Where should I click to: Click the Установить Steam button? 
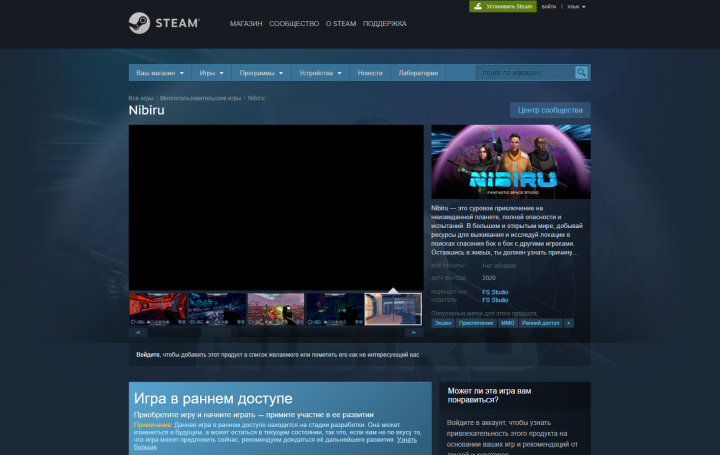click(503, 6)
